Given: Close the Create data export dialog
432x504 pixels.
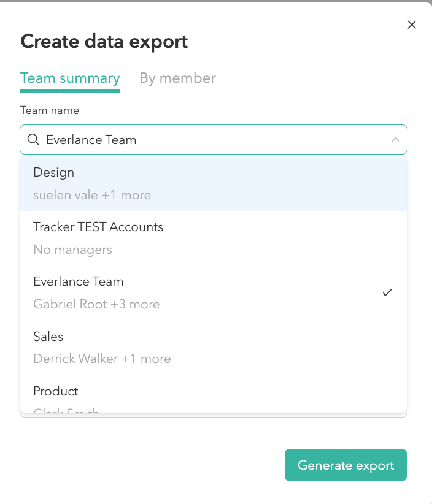Looking at the screenshot, I should 412,25.
